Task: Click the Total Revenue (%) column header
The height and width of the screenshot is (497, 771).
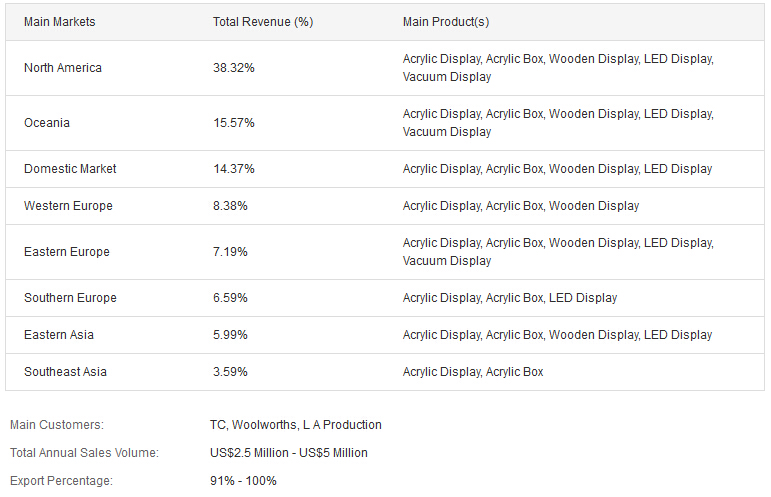Action: [263, 22]
